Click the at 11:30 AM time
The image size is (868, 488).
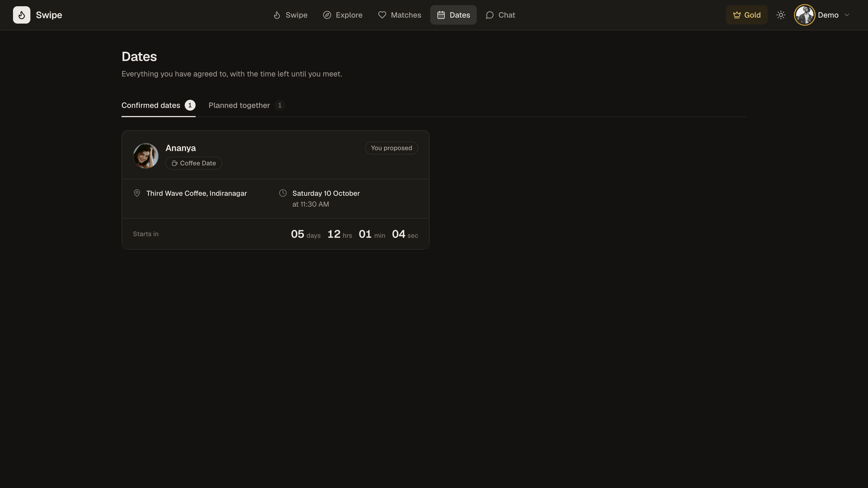(311, 204)
